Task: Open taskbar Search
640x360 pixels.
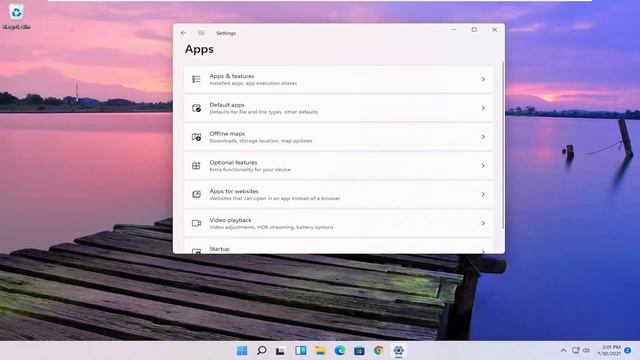Action: click(x=262, y=351)
